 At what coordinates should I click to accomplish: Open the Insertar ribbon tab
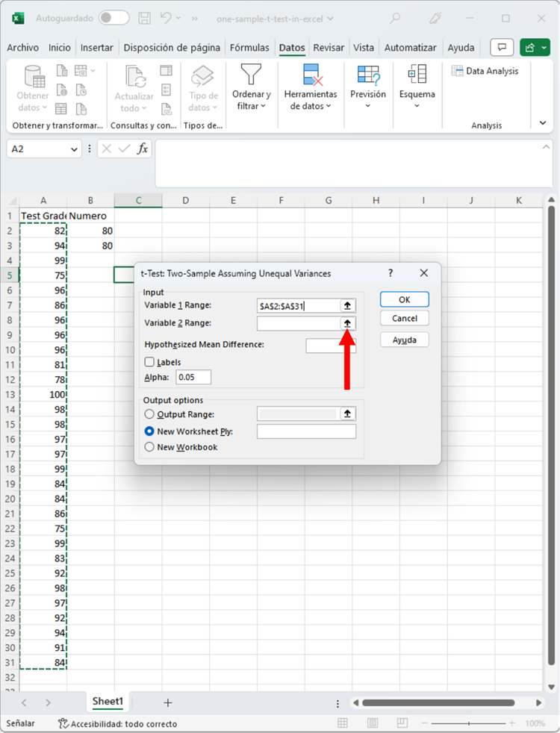(x=97, y=48)
